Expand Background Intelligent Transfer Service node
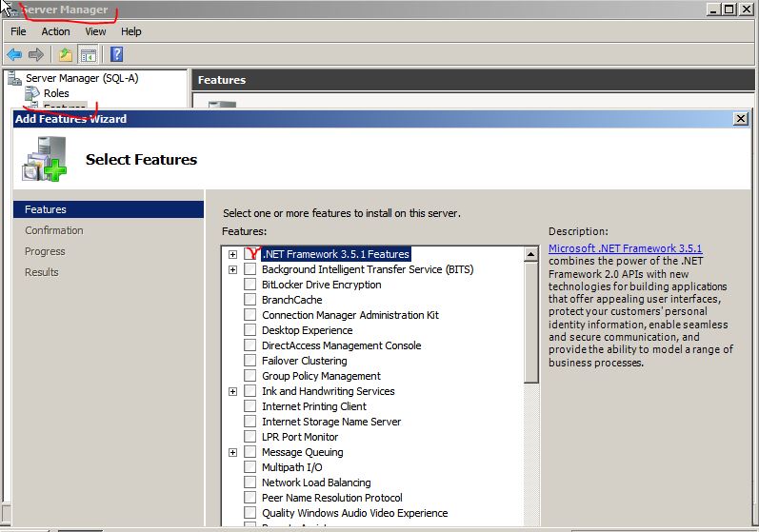The image size is (759, 532). [232, 270]
